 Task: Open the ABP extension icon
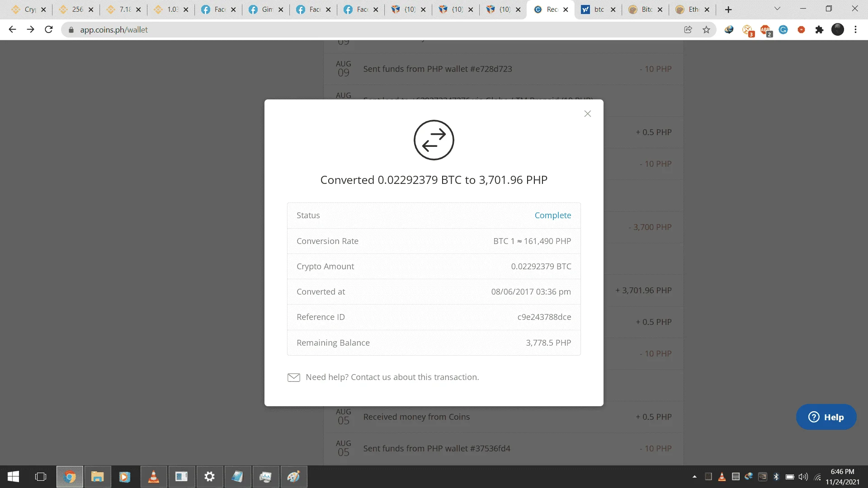766,30
